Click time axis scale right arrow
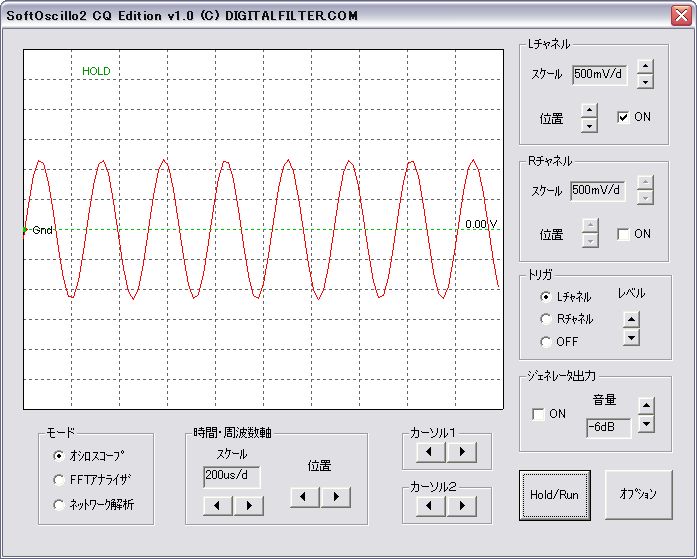Viewport: 697px width, 559px height. (247, 506)
